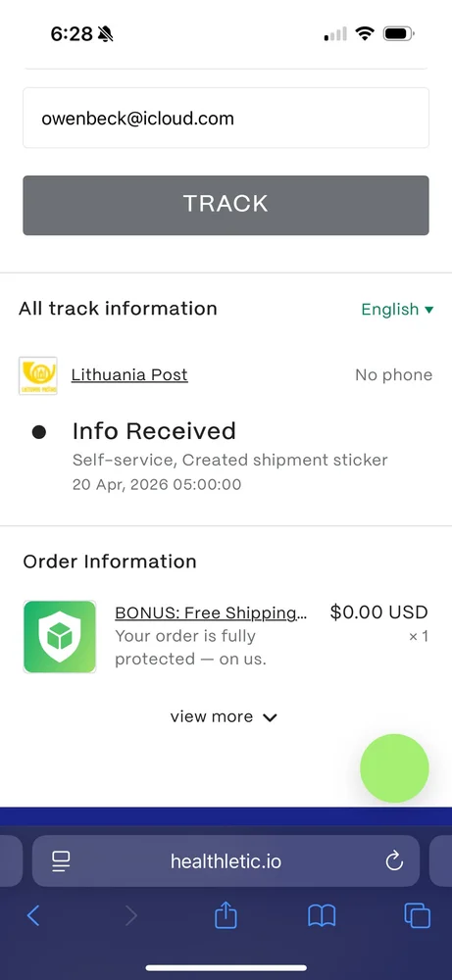452x980 pixels.
Task: Focus the email field with owenbeck@icloud.com
Action: (x=226, y=119)
